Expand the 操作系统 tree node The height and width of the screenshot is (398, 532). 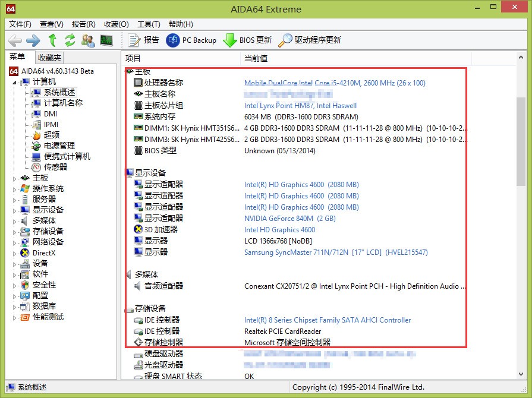coord(15,189)
